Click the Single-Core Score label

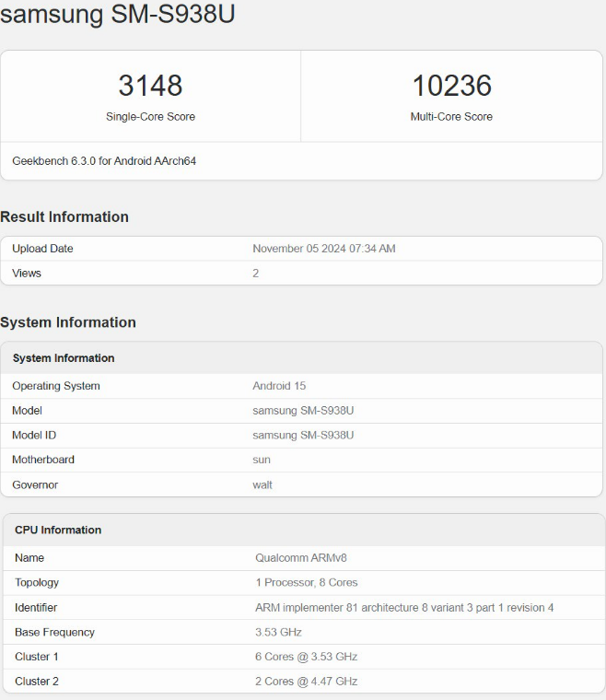coord(150,117)
